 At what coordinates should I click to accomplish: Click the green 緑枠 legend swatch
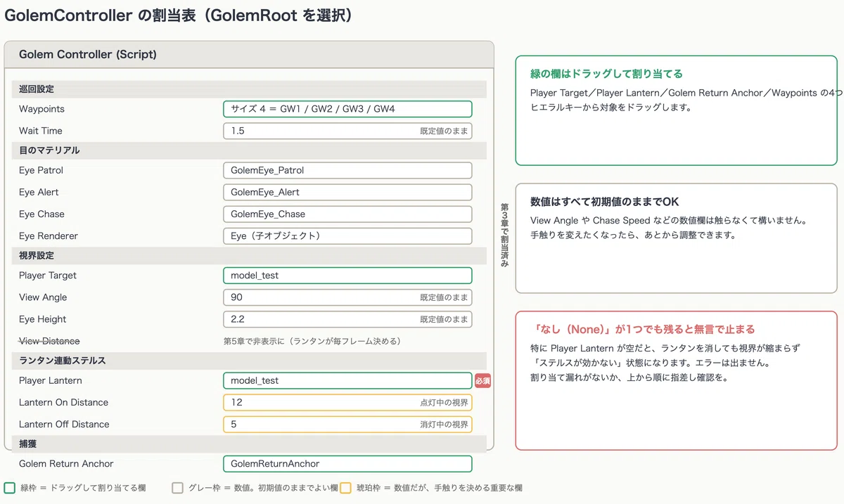click(10, 488)
